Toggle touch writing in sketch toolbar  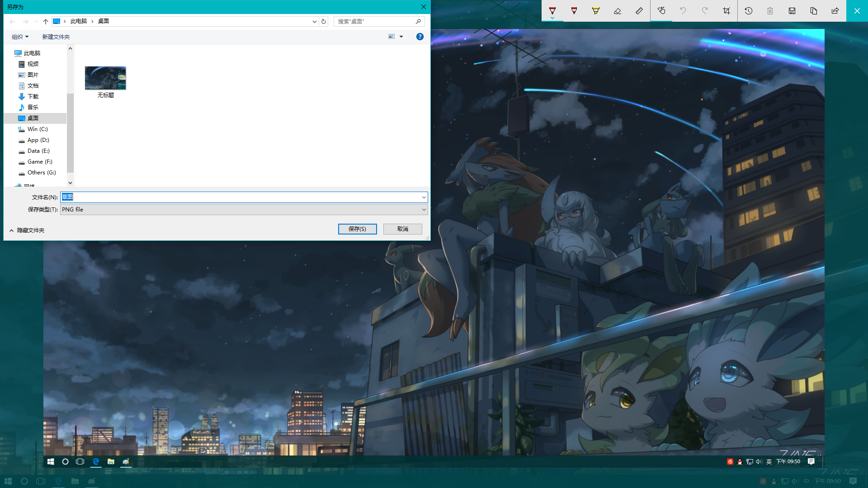(x=661, y=11)
